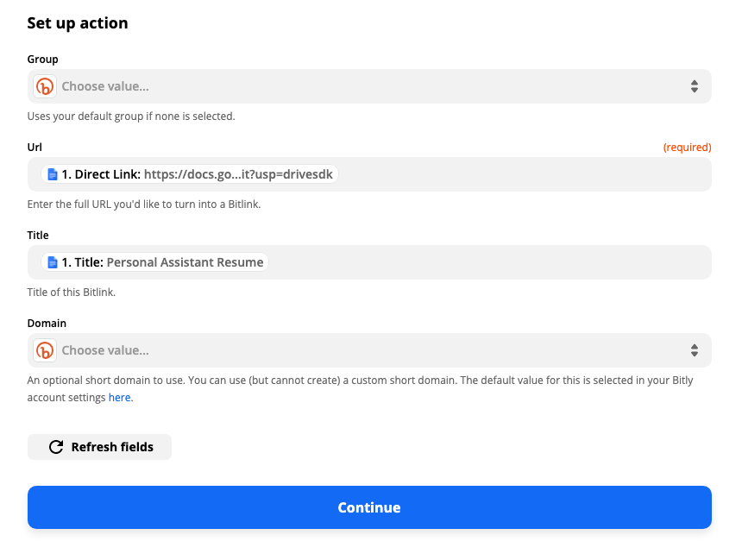This screenshot has width=742, height=560.
Task: Expand the Domain dropdown arrows
Action: pyautogui.click(x=694, y=350)
